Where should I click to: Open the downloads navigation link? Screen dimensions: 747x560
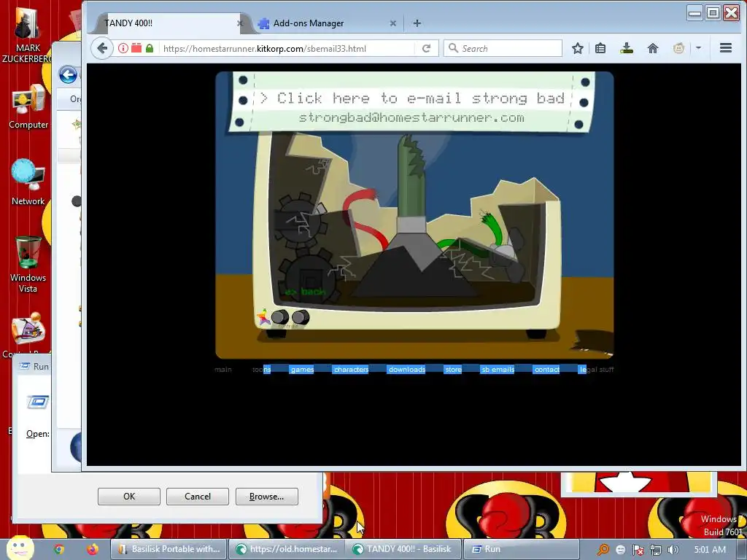pyautogui.click(x=407, y=369)
